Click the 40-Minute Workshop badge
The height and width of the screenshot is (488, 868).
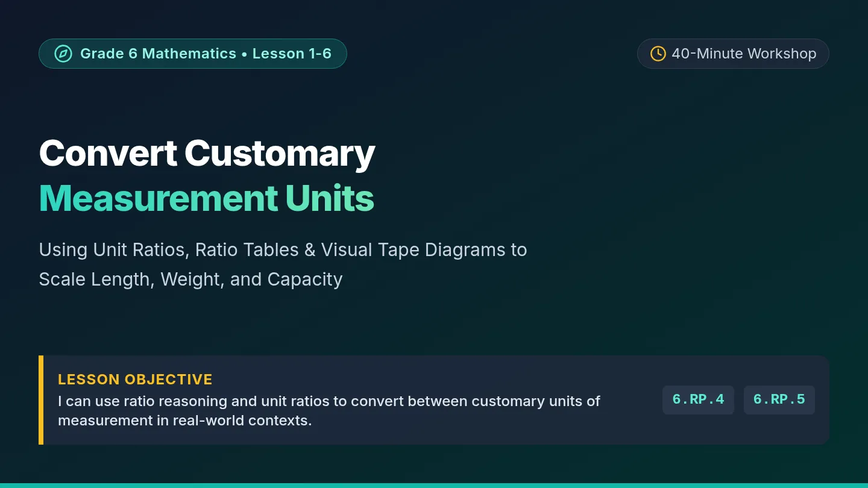coord(733,54)
